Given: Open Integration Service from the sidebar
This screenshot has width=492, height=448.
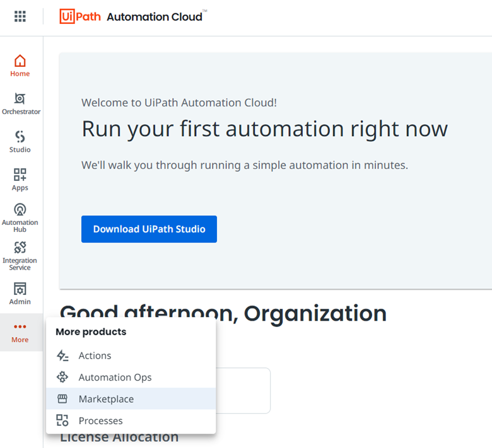Looking at the screenshot, I should tap(20, 256).
